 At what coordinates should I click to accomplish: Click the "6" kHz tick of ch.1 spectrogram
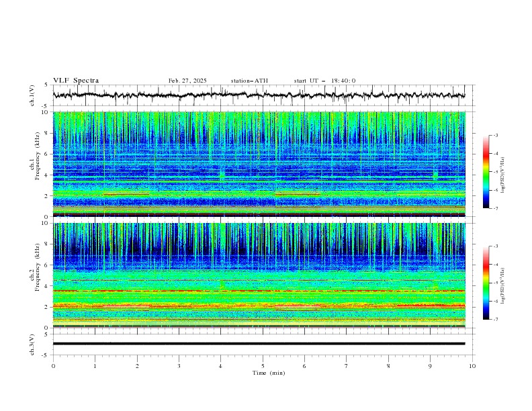48,154
